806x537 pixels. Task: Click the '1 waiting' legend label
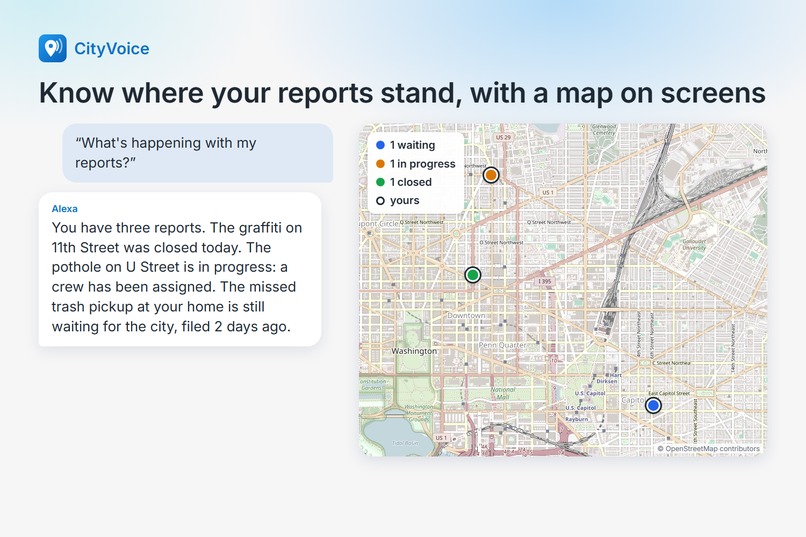coord(412,145)
